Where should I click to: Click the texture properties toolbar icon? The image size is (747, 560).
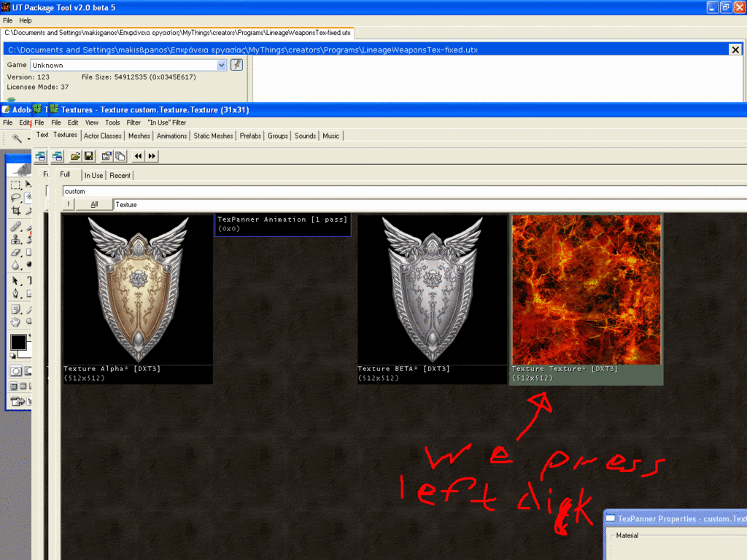pos(107,156)
